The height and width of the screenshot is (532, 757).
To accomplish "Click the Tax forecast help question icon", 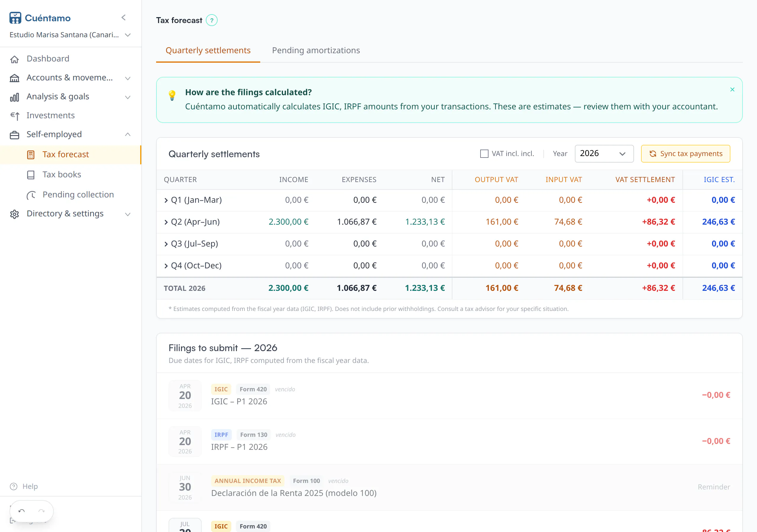I will pos(212,20).
